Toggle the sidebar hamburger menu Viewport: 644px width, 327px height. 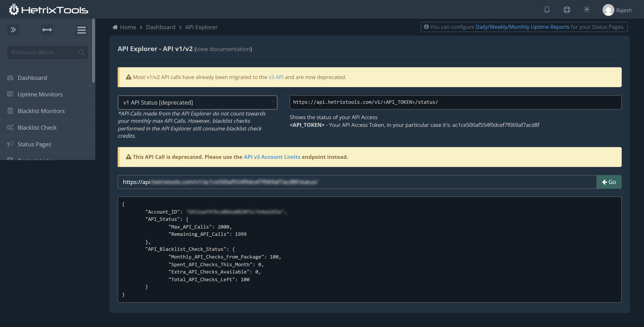click(x=81, y=30)
